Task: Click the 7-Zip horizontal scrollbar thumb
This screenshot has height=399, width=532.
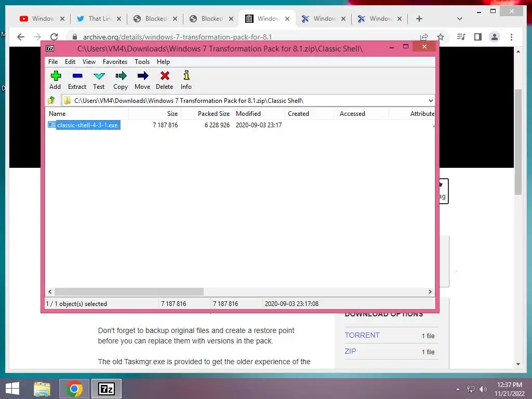Action: [x=129, y=291]
